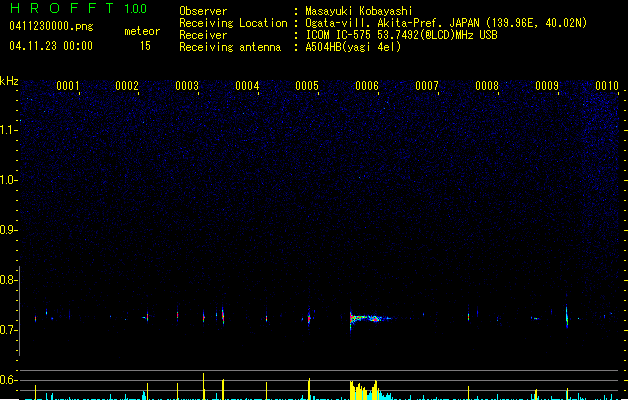
Task: Click the 0004 minute marker
Action: point(247,86)
